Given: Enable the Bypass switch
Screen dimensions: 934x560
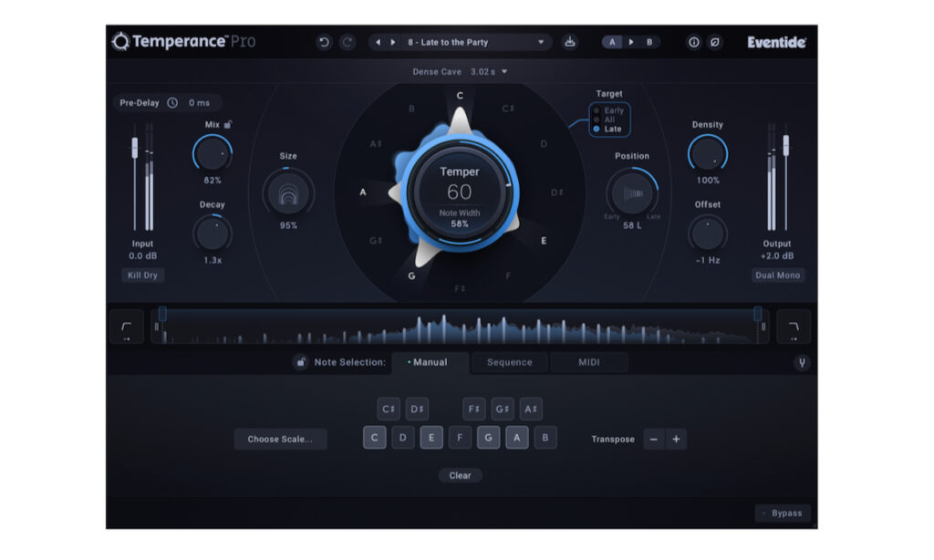Looking at the screenshot, I should (783, 513).
